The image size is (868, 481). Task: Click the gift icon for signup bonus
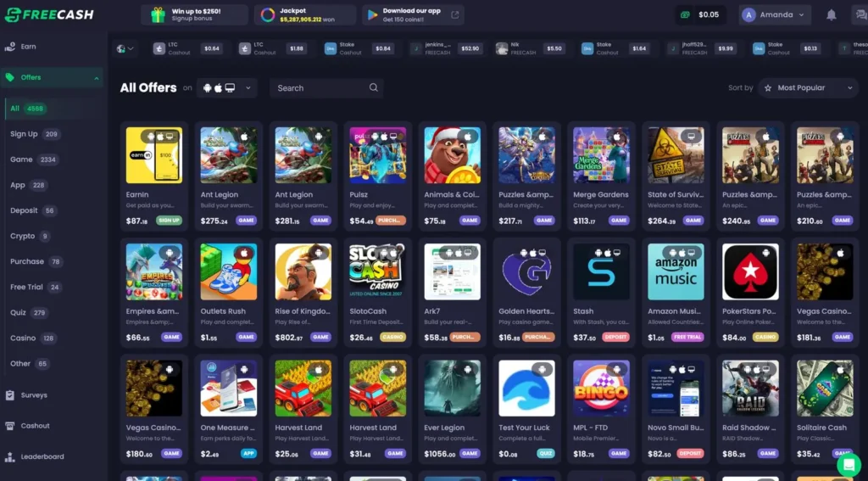(x=158, y=15)
